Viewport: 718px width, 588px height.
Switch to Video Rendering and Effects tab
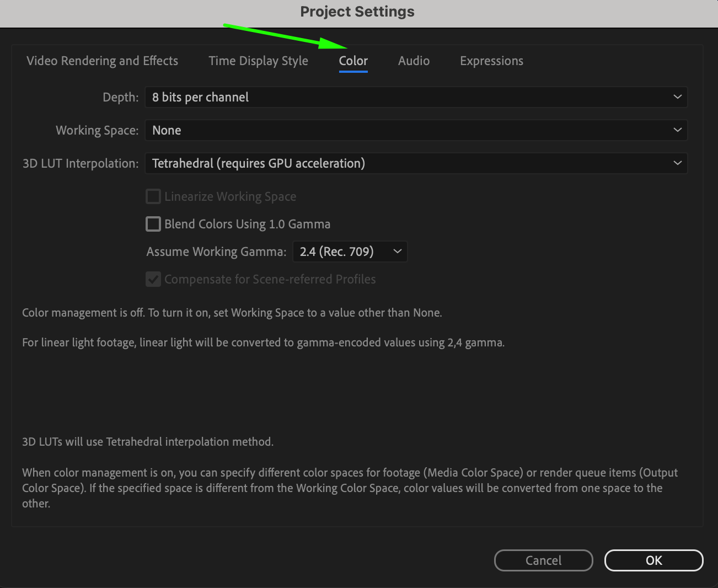point(102,61)
